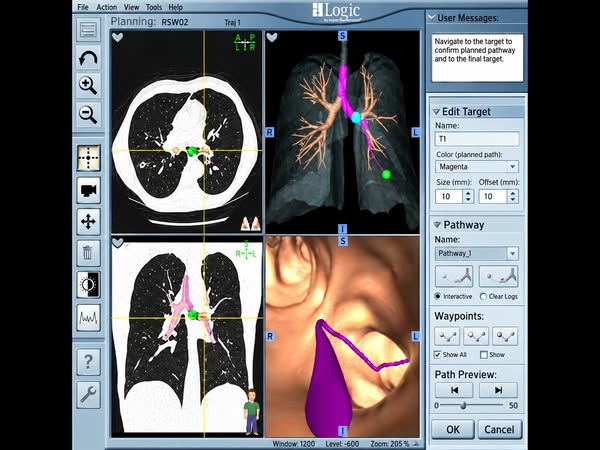Select the Interactive radio button

438,297
